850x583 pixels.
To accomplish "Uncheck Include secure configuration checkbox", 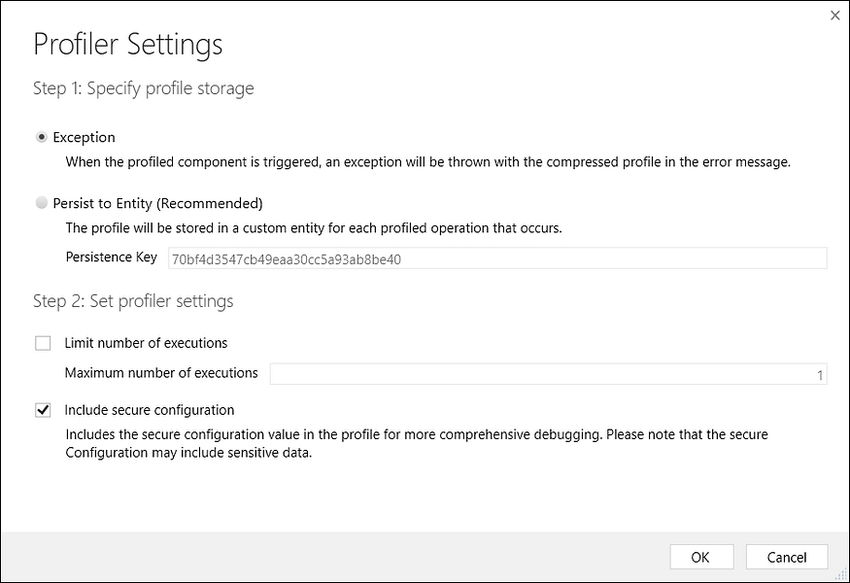I will [43, 410].
